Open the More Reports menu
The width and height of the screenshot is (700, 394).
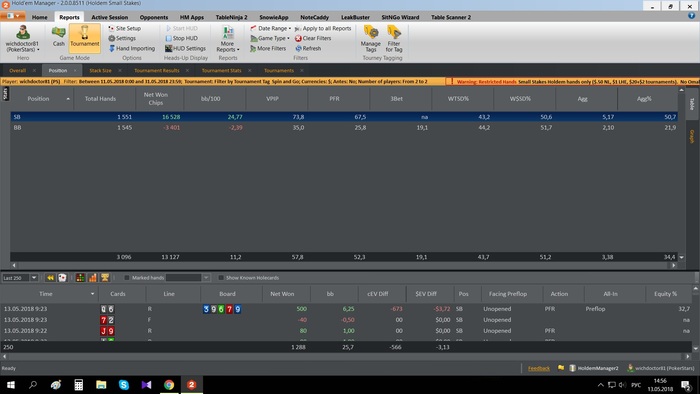(228, 39)
